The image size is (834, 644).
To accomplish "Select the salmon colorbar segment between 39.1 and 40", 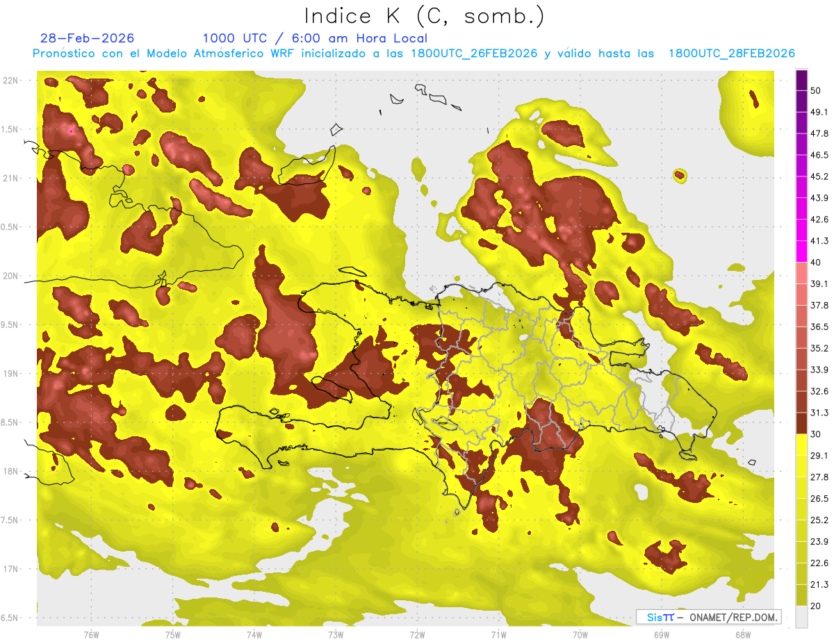I will tap(801, 273).
